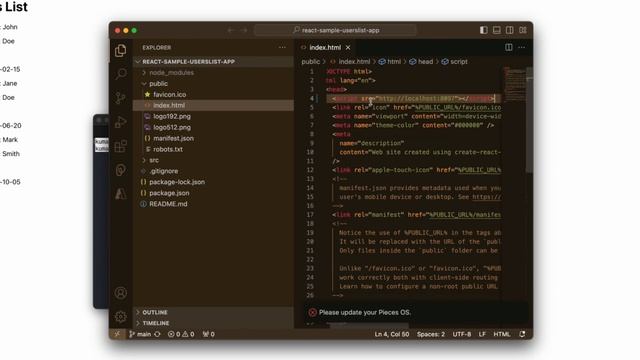
Task: Toggle bottom panel layout icon
Action: click(497, 30)
